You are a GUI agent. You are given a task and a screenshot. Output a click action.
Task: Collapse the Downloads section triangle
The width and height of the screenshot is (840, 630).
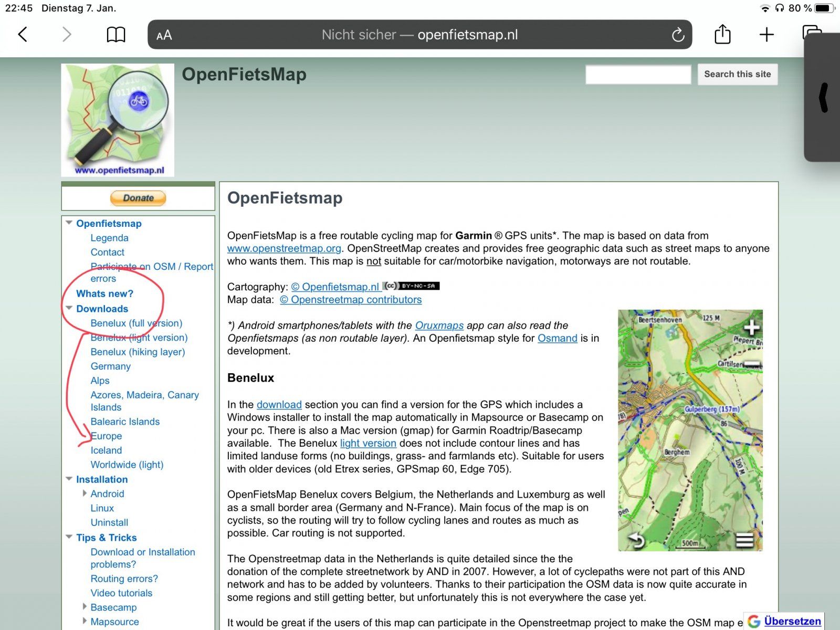pos(69,308)
